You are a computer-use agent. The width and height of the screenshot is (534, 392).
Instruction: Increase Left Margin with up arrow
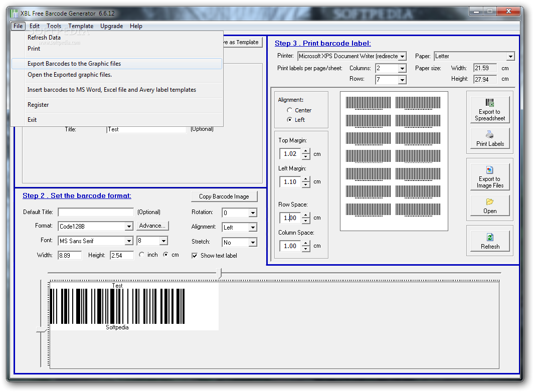306,179
